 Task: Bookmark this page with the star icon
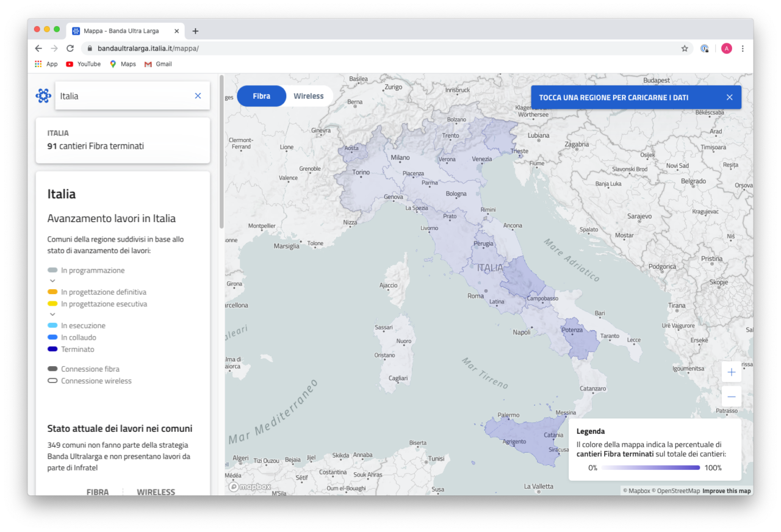pos(685,48)
